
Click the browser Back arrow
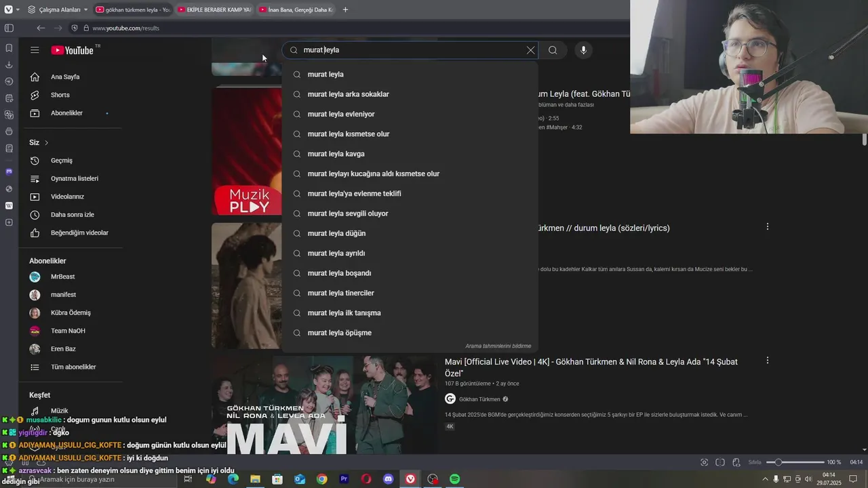pos(41,28)
